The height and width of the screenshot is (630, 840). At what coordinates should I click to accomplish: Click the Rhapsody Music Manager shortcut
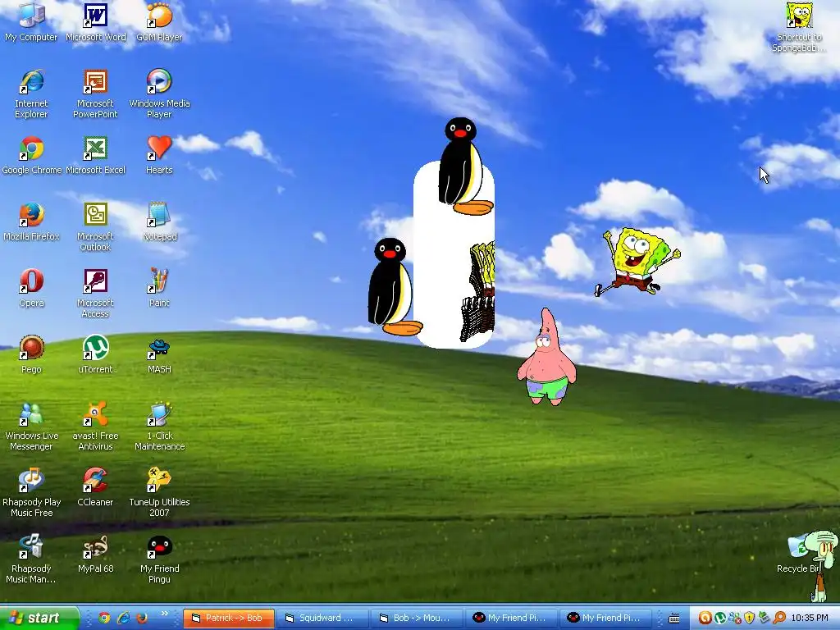pos(31,559)
